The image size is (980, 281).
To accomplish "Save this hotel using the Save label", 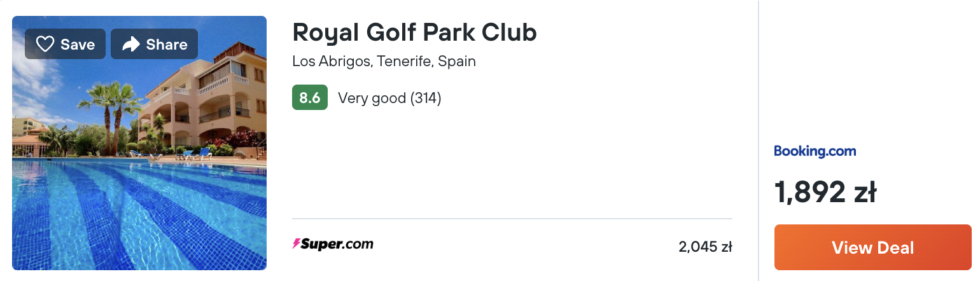I will pyautogui.click(x=78, y=45).
